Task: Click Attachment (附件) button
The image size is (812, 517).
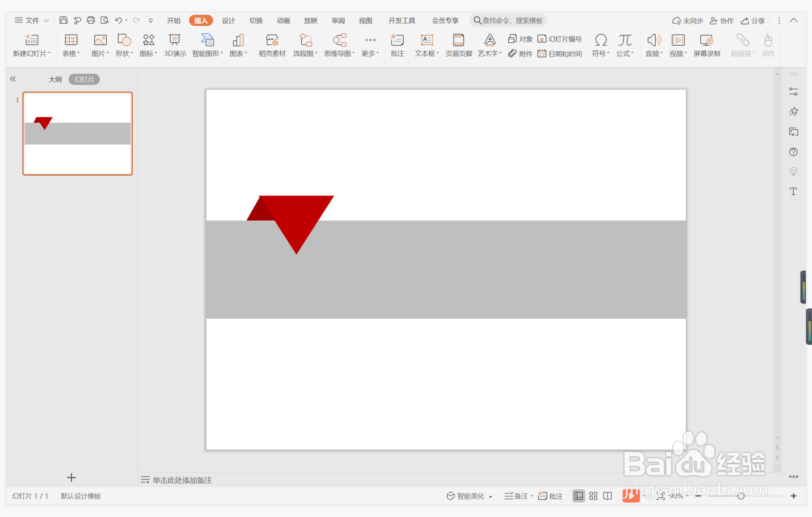Action: pos(520,53)
